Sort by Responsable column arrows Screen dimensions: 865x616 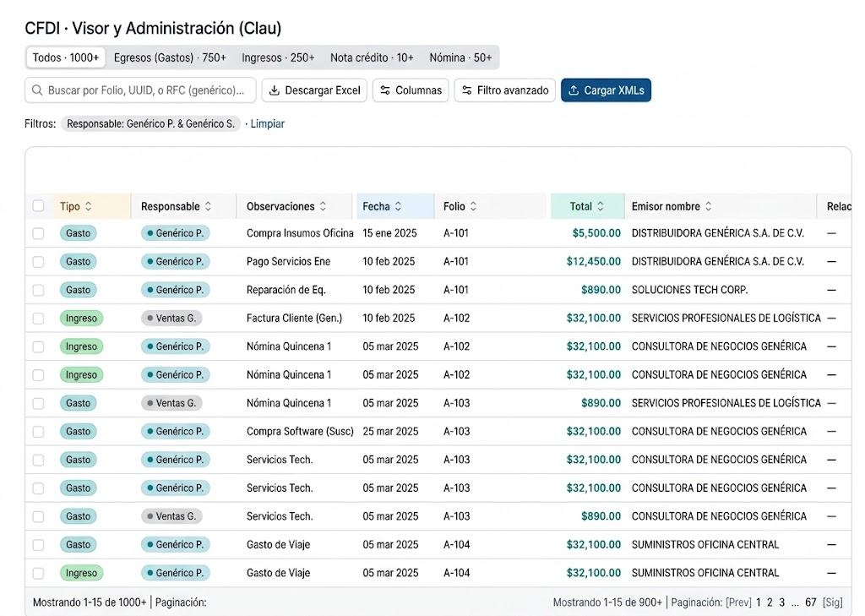click(x=208, y=206)
